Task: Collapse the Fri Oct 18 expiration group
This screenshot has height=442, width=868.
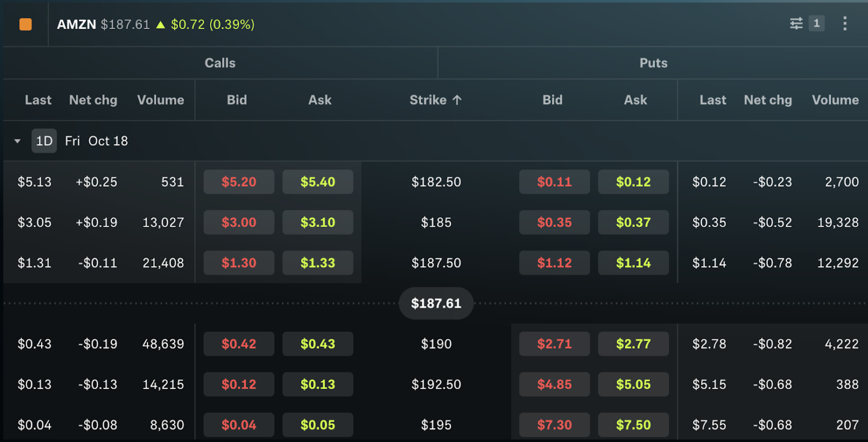Action: point(18,141)
